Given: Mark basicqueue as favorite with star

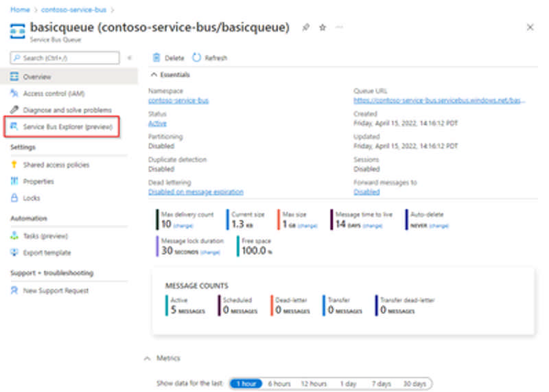Looking at the screenshot, I should [323, 27].
